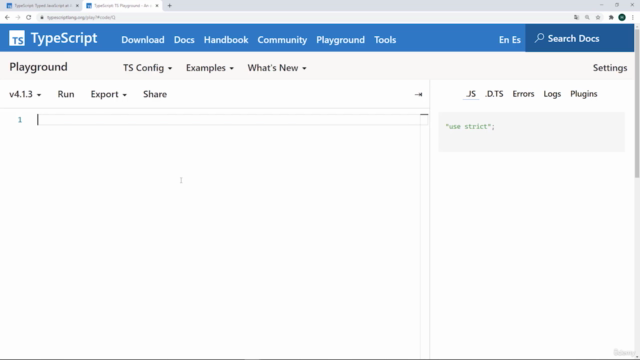The image size is (640, 360).
Task: Close the first TypeScript browser tab
Action: (77, 6)
